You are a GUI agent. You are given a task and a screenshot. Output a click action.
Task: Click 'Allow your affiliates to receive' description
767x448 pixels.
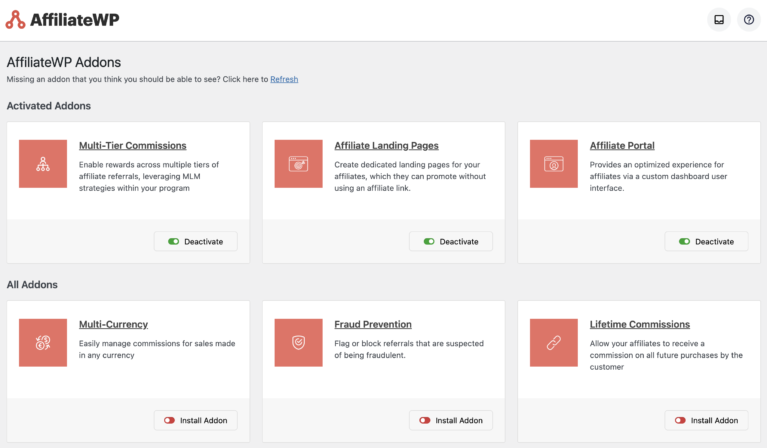click(x=666, y=355)
